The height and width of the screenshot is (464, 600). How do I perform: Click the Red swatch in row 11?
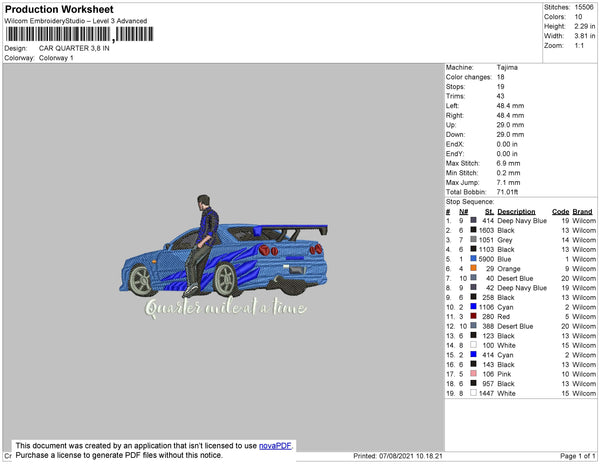[x=473, y=316]
